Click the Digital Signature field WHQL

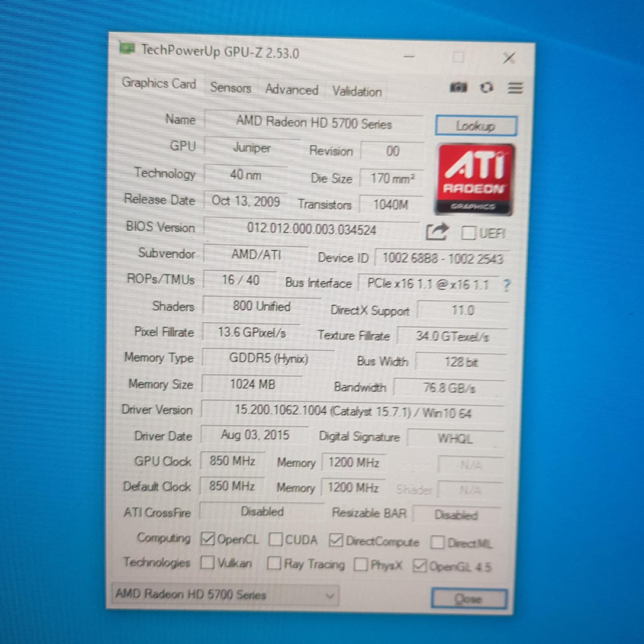pos(455,438)
